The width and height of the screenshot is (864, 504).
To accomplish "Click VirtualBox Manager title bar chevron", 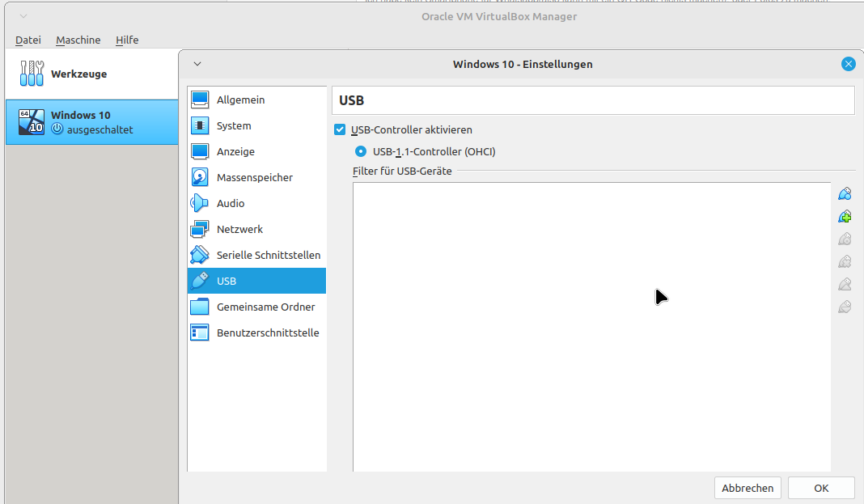I will [23, 16].
